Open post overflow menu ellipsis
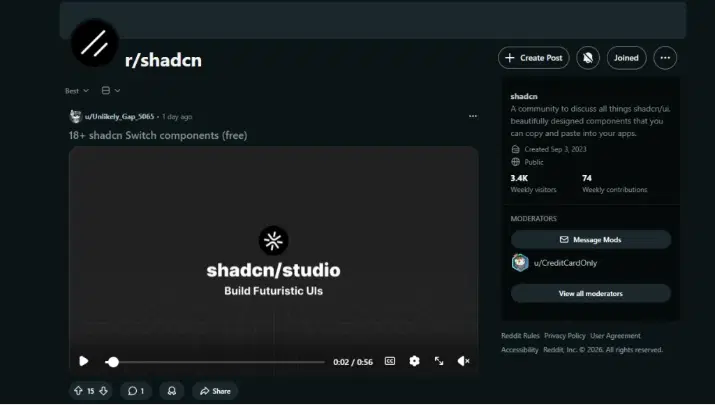The image size is (715, 405). click(x=473, y=116)
